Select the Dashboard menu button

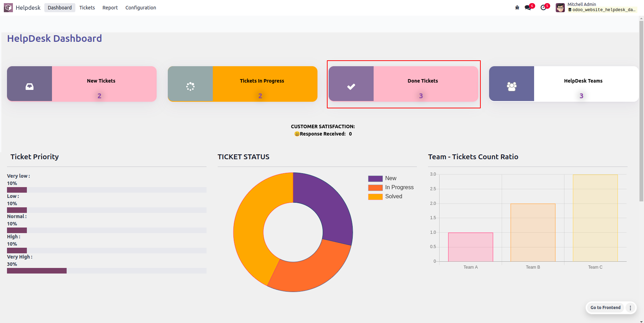[60, 8]
